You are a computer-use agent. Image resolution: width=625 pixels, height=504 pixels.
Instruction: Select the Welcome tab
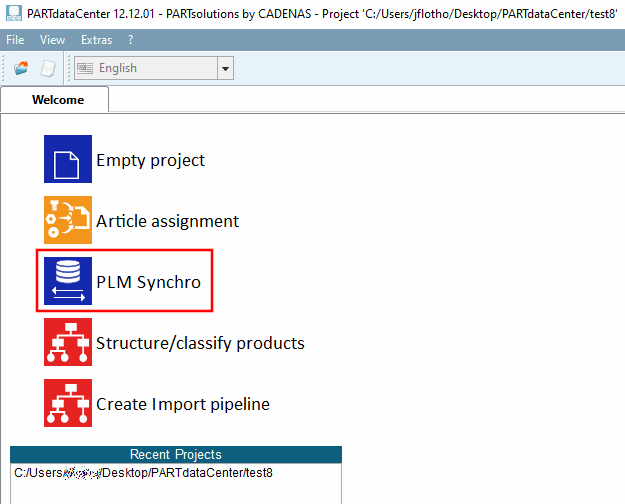55,100
